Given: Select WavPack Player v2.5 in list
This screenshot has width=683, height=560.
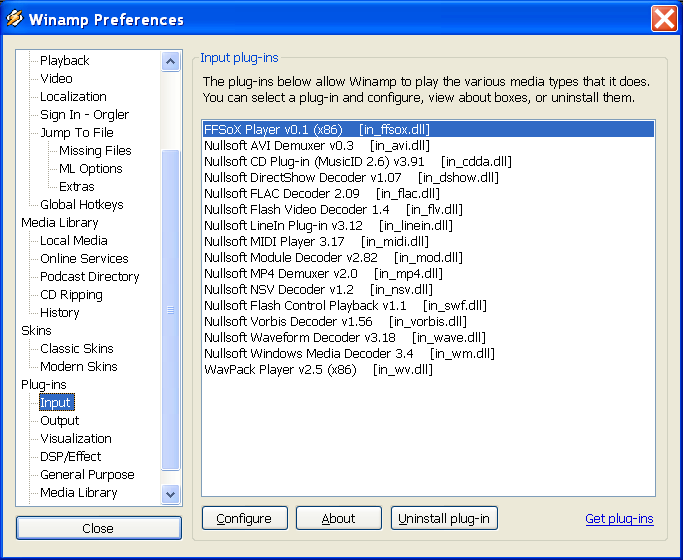Looking at the screenshot, I should tap(317, 369).
